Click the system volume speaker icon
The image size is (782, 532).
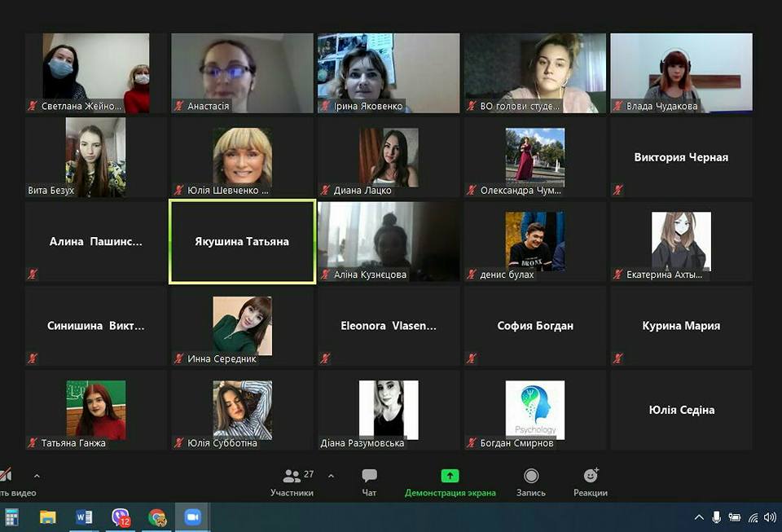pos(769,517)
